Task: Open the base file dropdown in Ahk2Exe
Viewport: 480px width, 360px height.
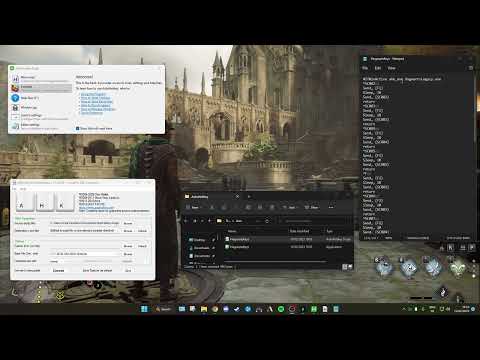Action: pos(84,254)
